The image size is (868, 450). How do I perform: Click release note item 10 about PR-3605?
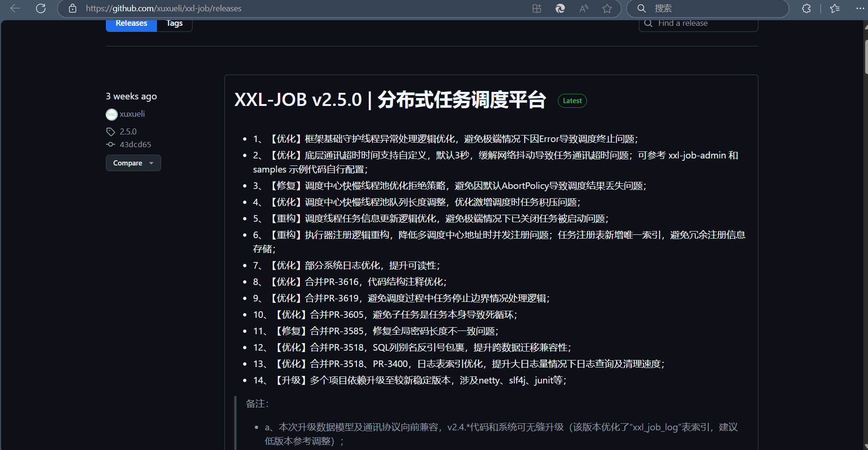[x=386, y=315]
